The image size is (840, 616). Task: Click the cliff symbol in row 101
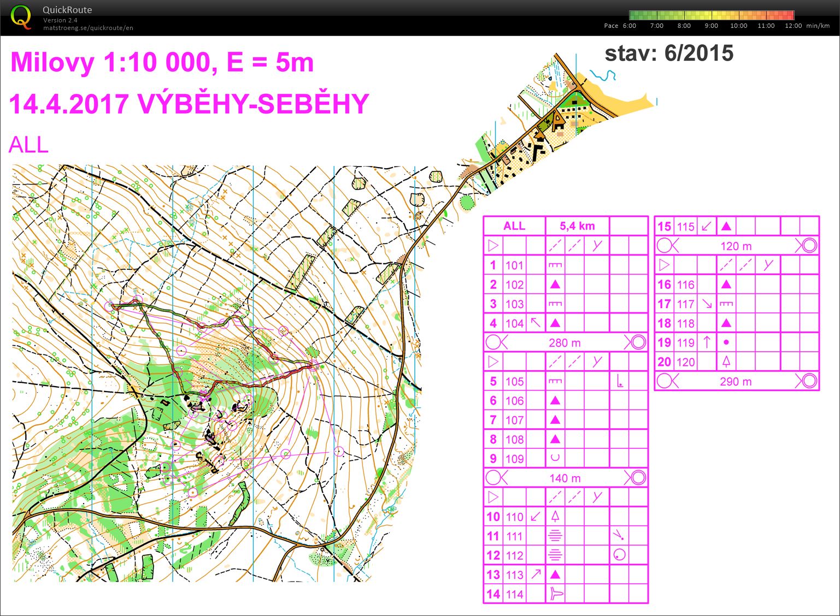point(555,265)
